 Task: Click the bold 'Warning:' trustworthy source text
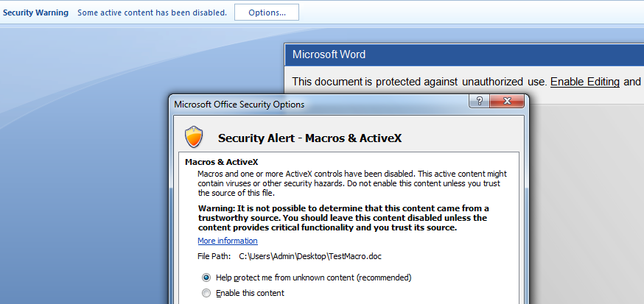tap(343, 218)
